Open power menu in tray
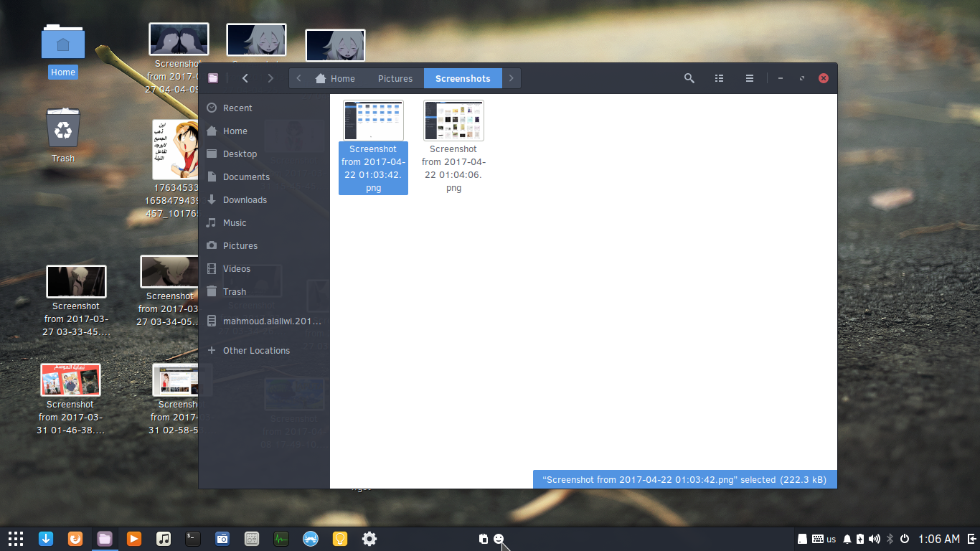 click(905, 539)
